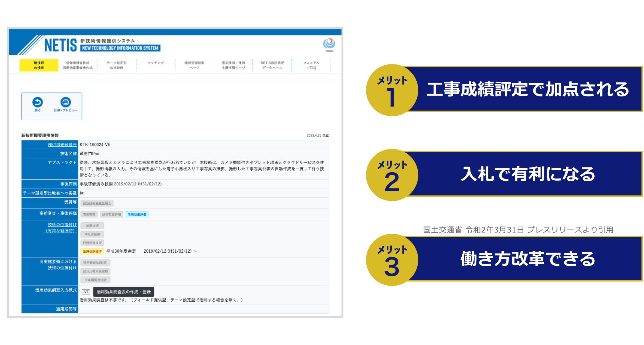This screenshot has width=644, height=345.
Task: Click the 活用効果評価 highlighted tag
Action: pyautogui.click(x=137, y=215)
